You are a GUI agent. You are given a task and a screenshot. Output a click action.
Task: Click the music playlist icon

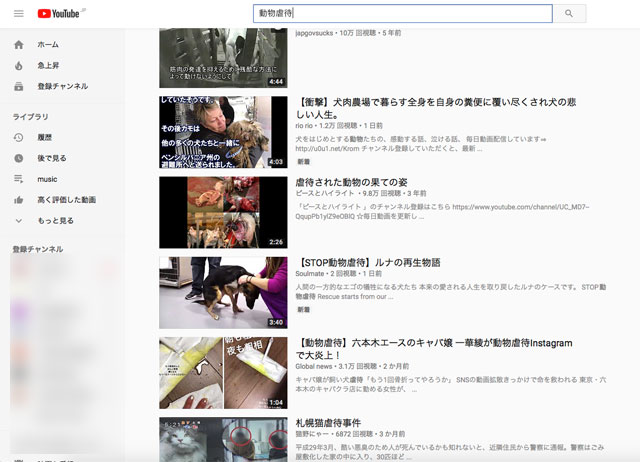(19, 179)
